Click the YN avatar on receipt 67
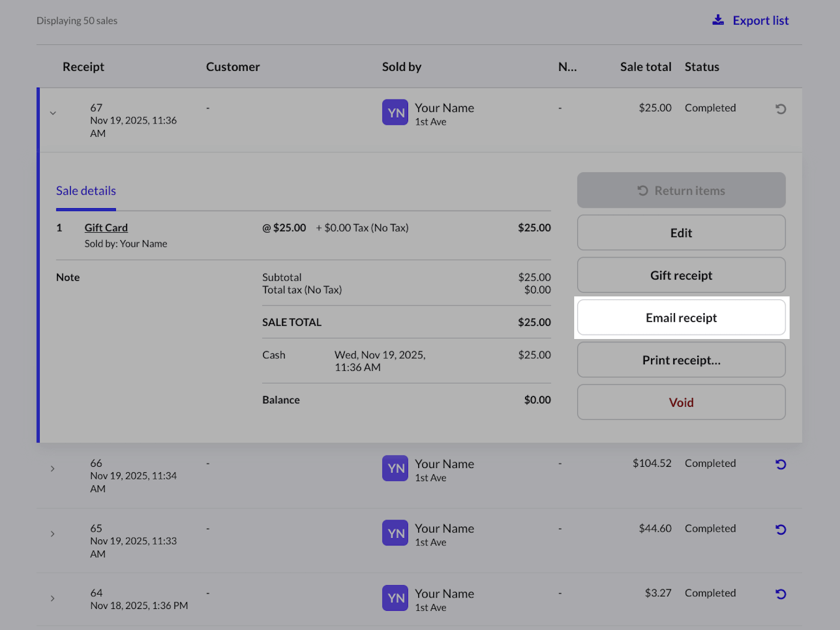This screenshot has width=840, height=630. click(x=395, y=113)
